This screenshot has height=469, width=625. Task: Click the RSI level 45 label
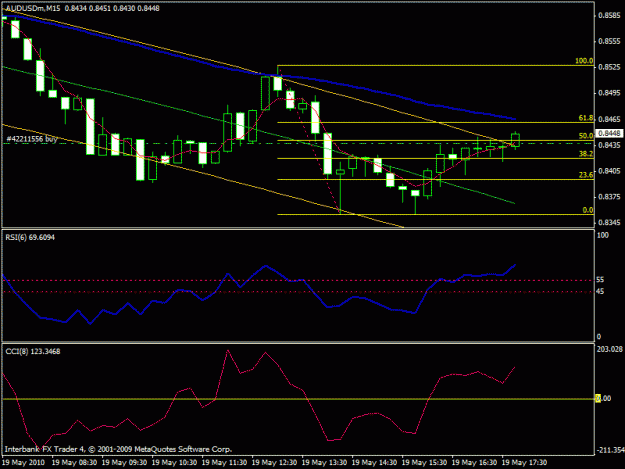point(600,292)
